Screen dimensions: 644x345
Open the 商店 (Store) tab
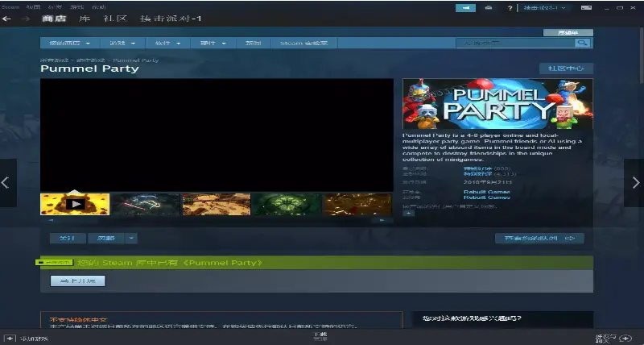point(54,19)
